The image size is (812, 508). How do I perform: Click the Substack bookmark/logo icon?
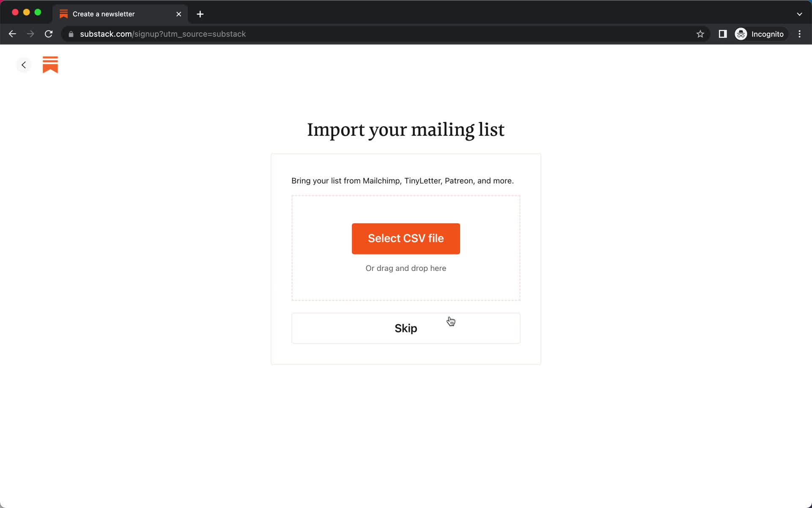[51, 64]
